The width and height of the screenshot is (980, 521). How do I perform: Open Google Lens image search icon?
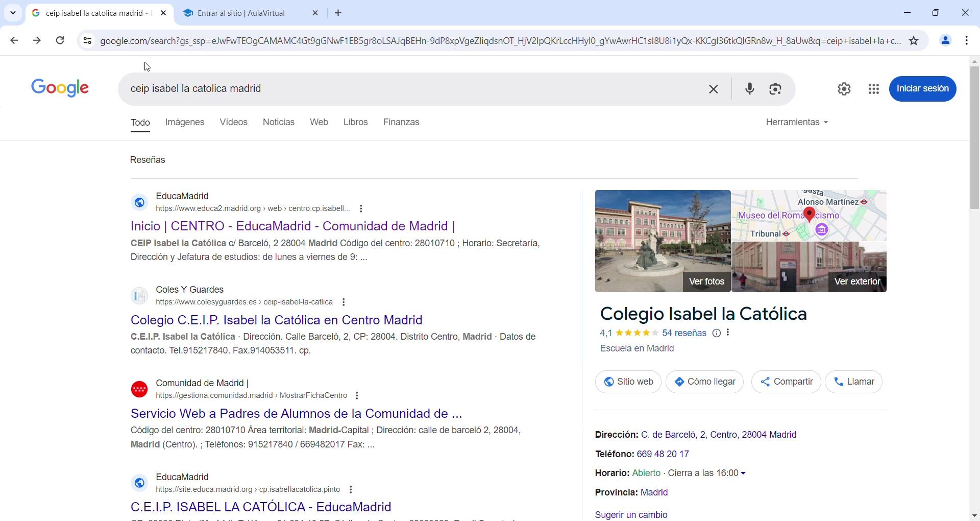click(x=775, y=89)
